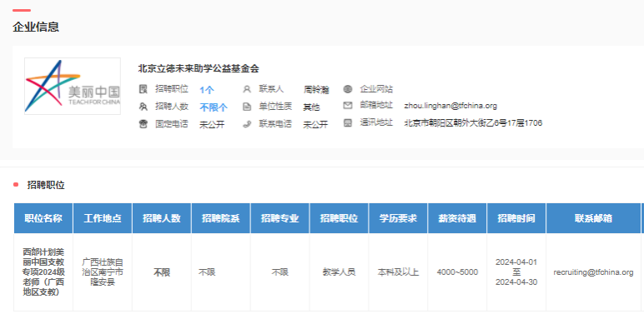Click the 招聘时间 column header
The height and width of the screenshot is (314, 644).
tap(516, 218)
